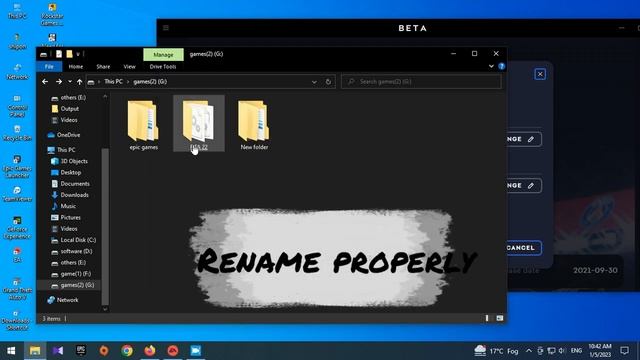Open Windows Start menu
Image resolution: width=640 pixels, height=360 pixels.
[11, 351]
